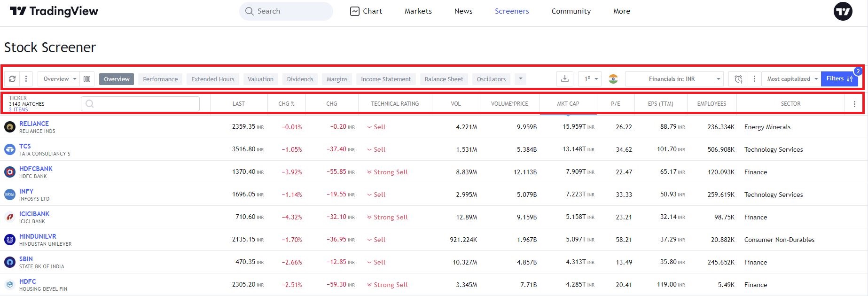Viewport: 868px width, 296px height.
Task: Click the 3 ITEMS link under Ticker
Action: click(18, 109)
